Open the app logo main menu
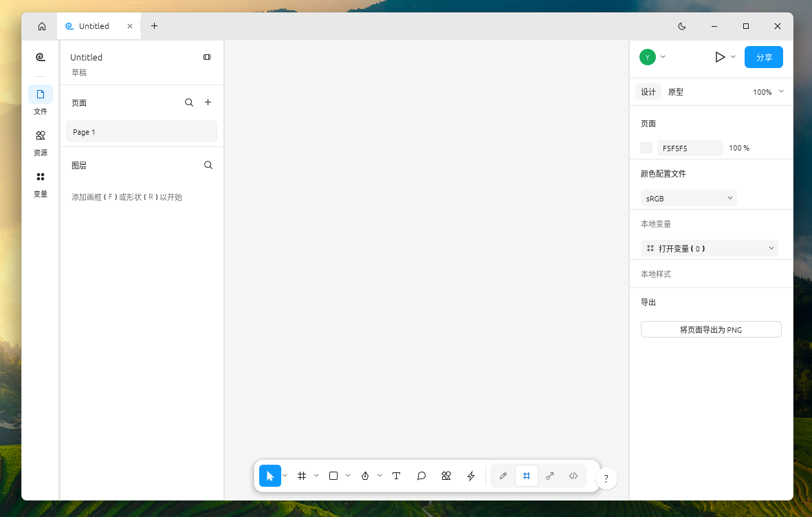Image resolution: width=812 pixels, height=517 pixels. pos(41,57)
